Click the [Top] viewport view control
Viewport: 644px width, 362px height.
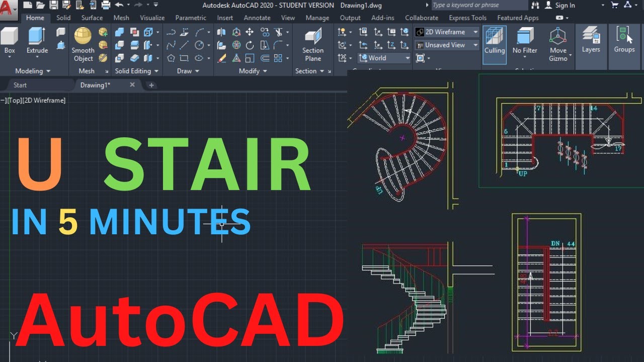click(x=14, y=101)
